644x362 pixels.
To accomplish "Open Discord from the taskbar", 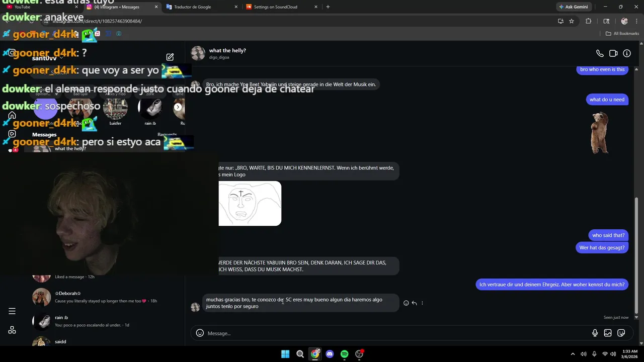I will (x=330, y=354).
